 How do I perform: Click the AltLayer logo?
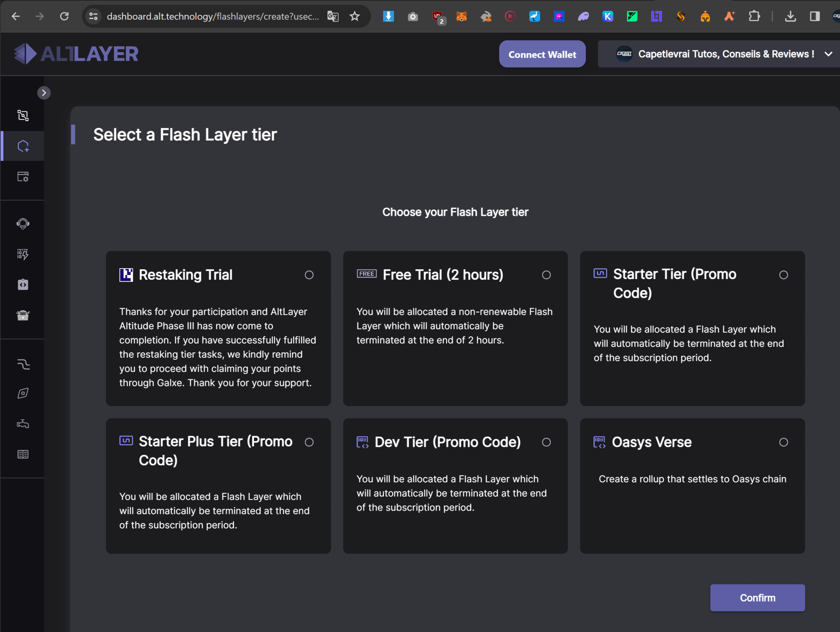click(76, 54)
